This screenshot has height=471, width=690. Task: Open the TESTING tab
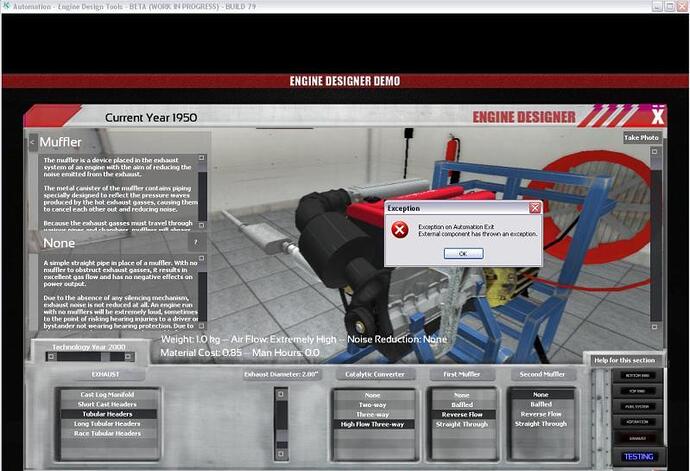point(638,456)
